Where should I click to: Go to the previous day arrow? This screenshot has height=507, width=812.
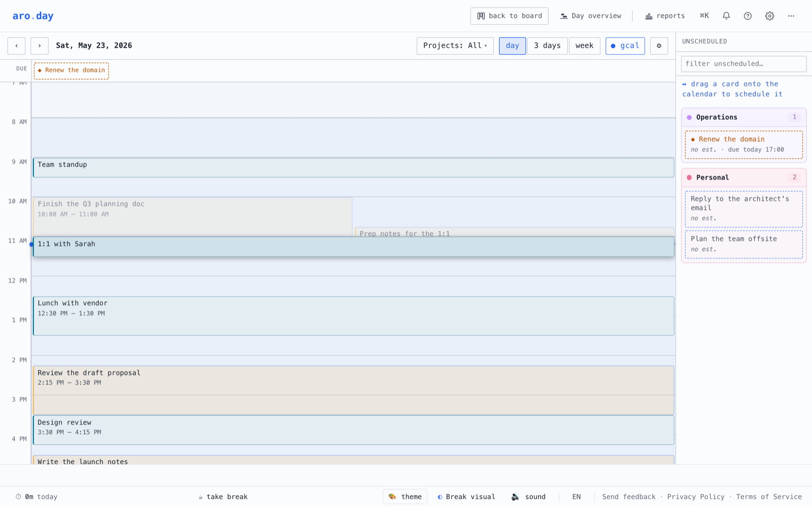16,46
